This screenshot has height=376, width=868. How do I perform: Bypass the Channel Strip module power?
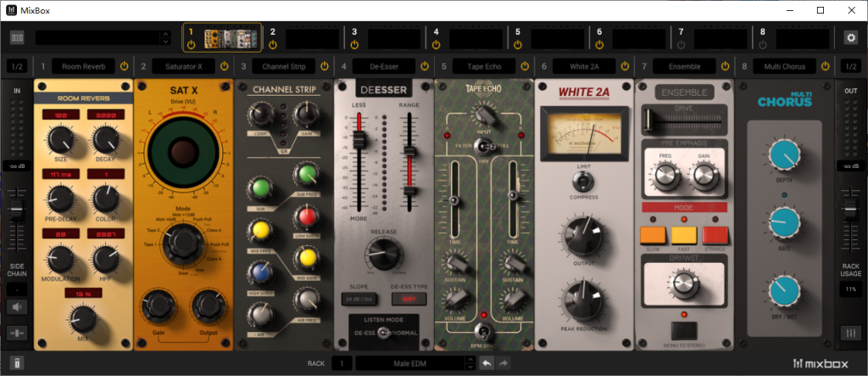click(x=325, y=66)
